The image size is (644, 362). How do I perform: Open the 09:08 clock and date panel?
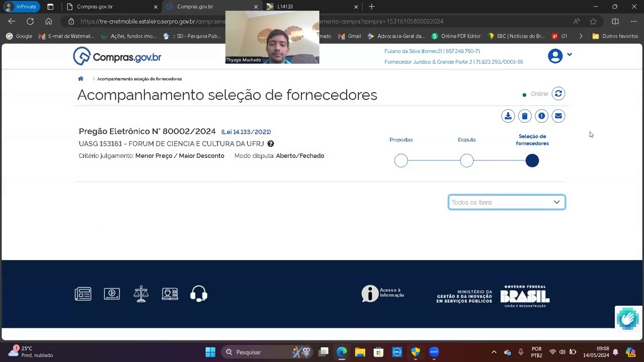(596, 352)
